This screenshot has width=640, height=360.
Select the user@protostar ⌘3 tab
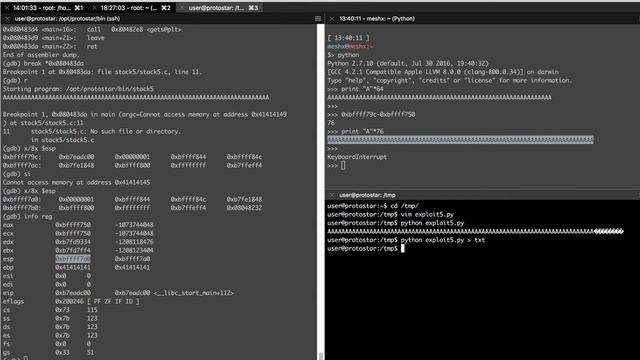click(223, 8)
